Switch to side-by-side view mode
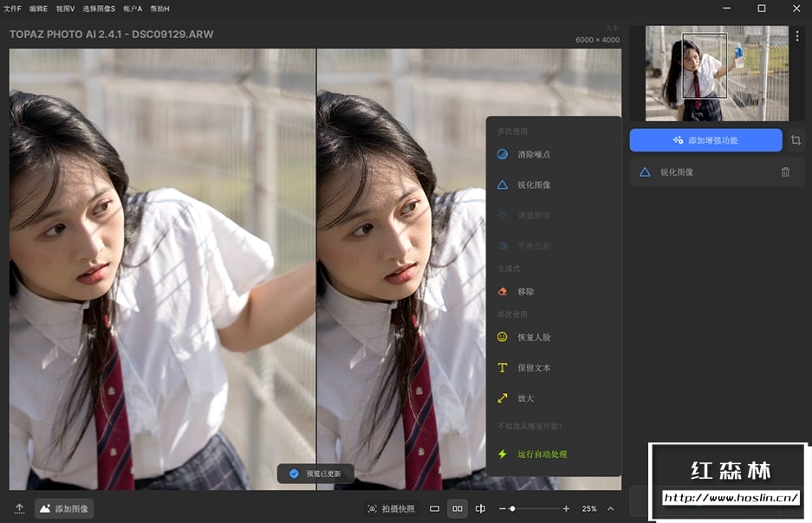Image resolution: width=812 pixels, height=523 pixels. [x=458, y=508]
